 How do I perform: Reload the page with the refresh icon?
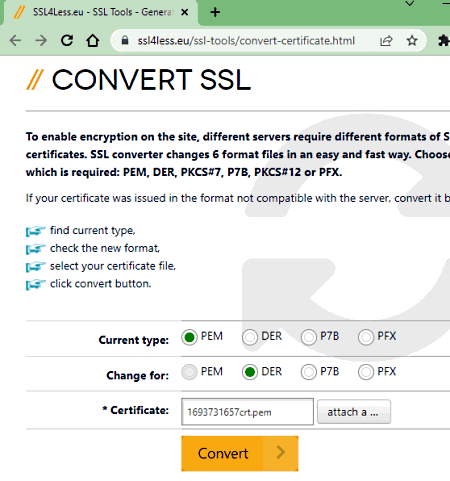[x=67, y=41]
